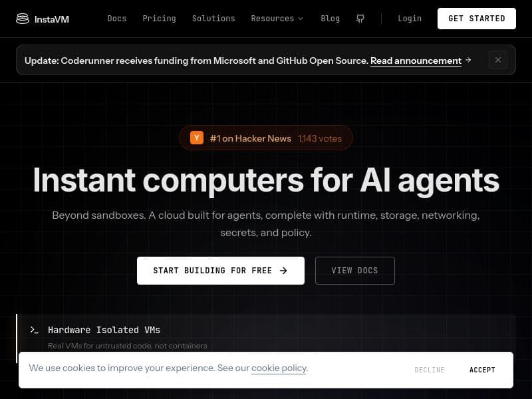532x399 pixels.
Task: Click the InstaVM brand name text
Action: tap(52, 19)
